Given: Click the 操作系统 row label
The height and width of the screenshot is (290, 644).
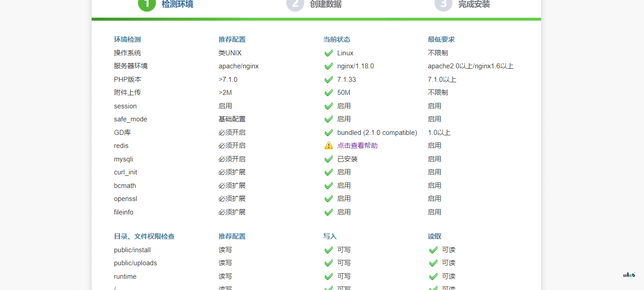Looking at the screenshot, I should coord(127,53).
